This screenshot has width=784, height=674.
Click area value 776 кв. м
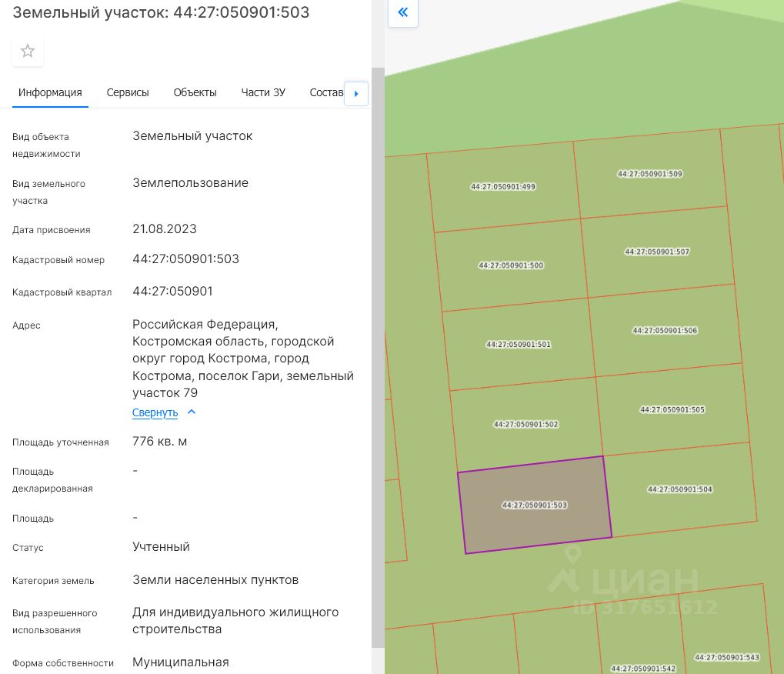click(x=159, y=442)
